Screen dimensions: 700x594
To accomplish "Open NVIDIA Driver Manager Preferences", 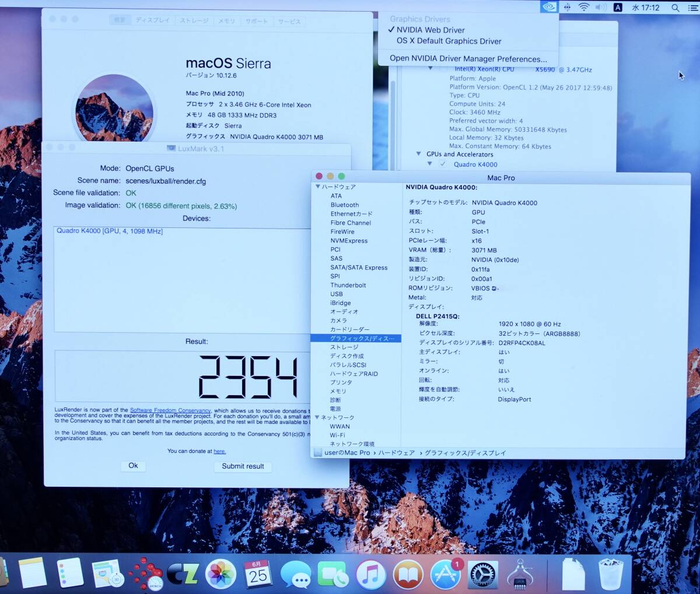I will point(468,58).
